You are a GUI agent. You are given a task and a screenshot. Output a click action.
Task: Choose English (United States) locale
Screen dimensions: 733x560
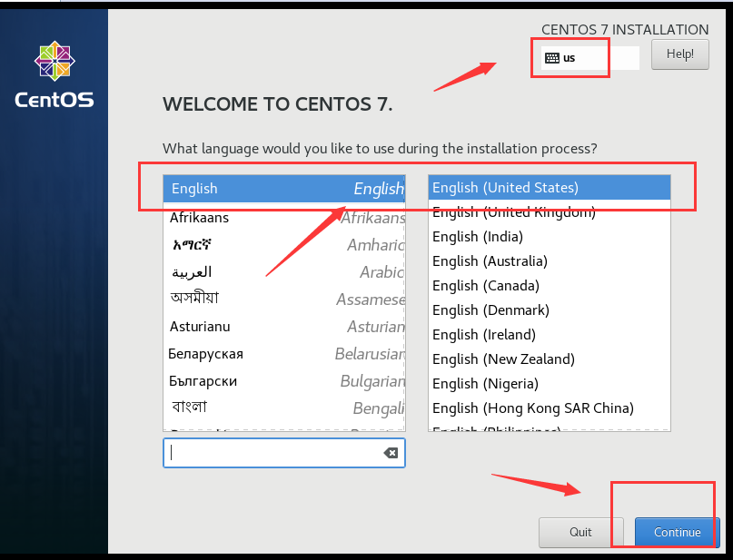point(550,188)
